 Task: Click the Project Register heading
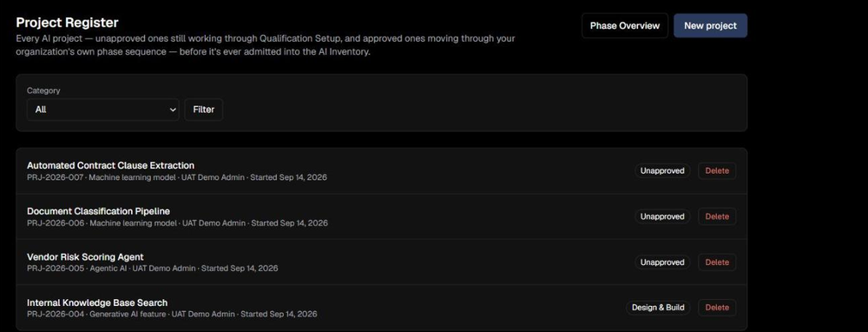pyautogui.click(x=67, y=23)
